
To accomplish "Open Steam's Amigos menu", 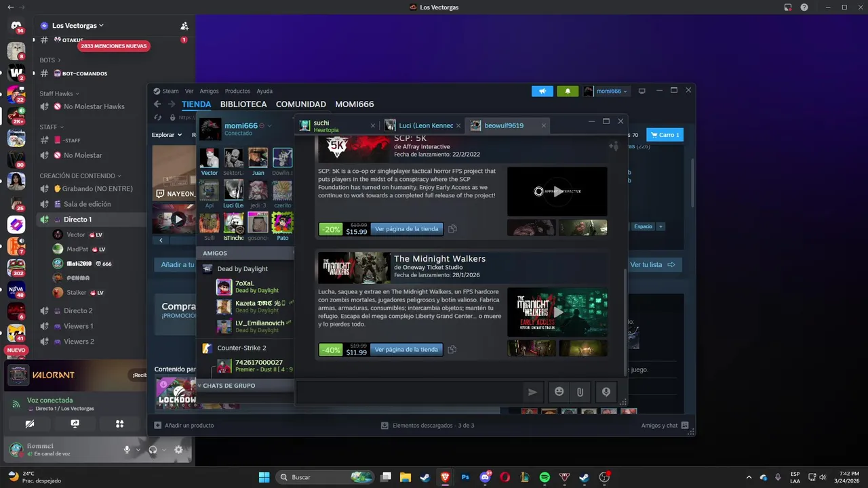I will click(x=210, y=91).
